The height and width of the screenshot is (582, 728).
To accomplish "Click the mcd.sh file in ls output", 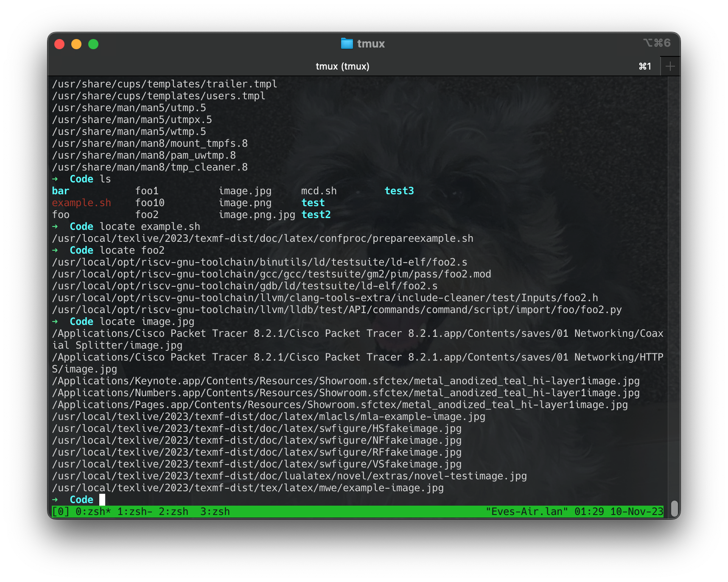I will point(318,191).
